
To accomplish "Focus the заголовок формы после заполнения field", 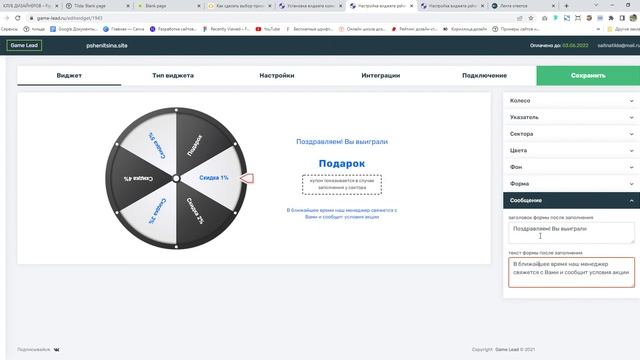I will [571, 233].
